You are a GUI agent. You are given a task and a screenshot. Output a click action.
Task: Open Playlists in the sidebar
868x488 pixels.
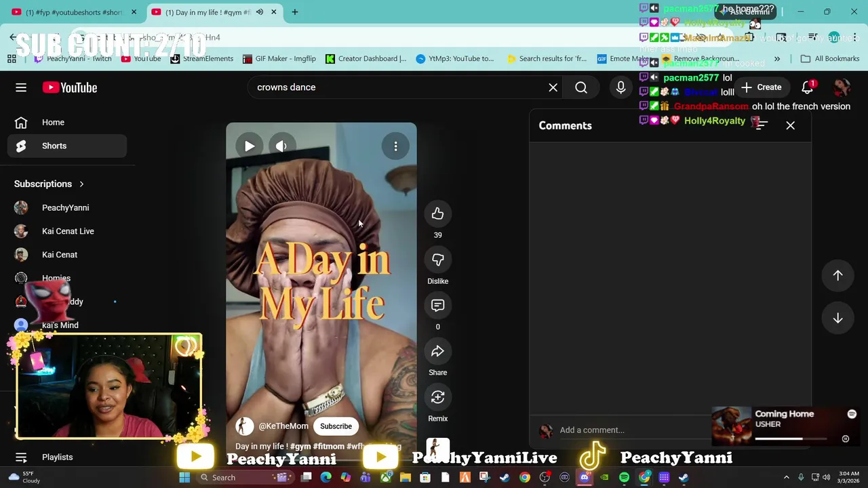66,457
